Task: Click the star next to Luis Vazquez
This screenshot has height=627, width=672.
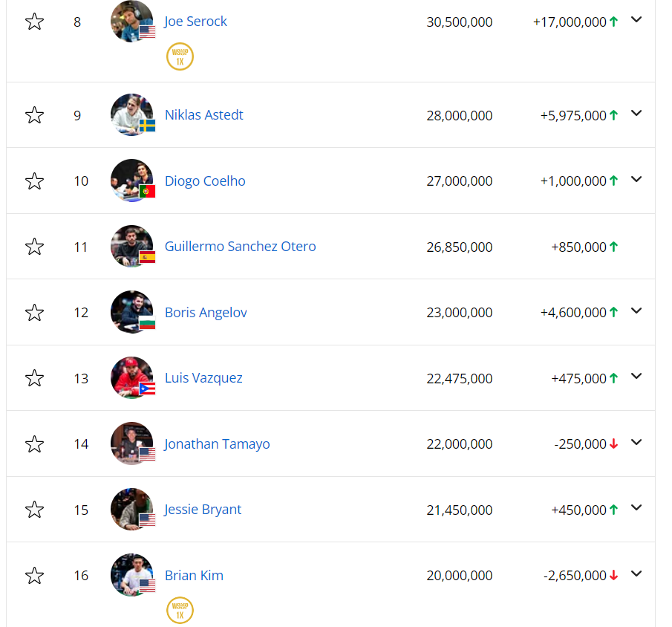Action: (34, 378)
